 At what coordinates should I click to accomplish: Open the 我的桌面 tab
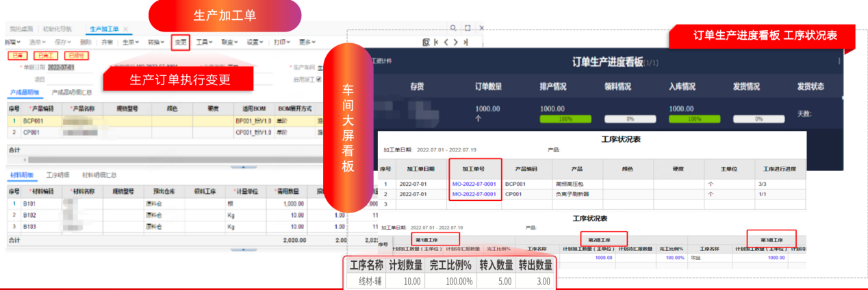21,29
